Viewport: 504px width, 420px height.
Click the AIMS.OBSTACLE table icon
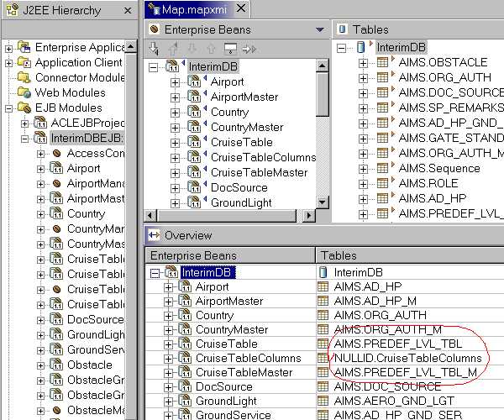point(386,63)
